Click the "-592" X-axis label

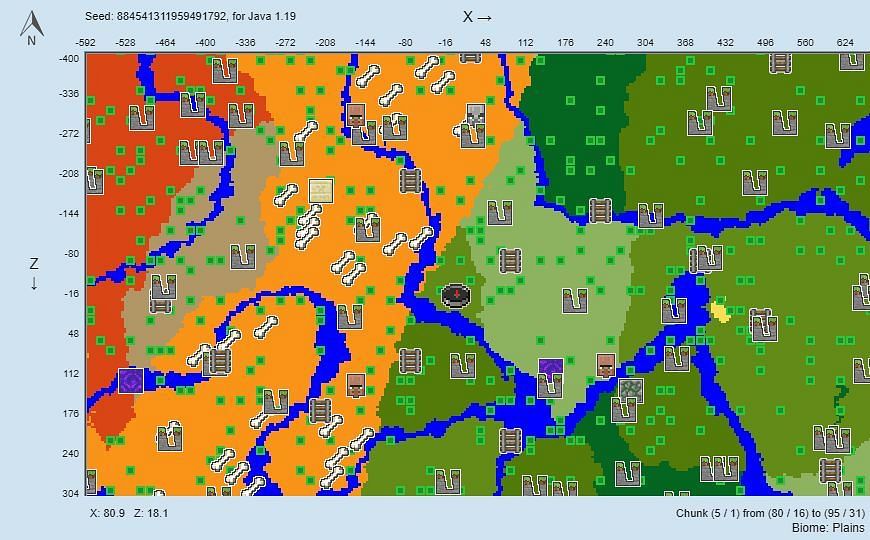tap(86, 42)
